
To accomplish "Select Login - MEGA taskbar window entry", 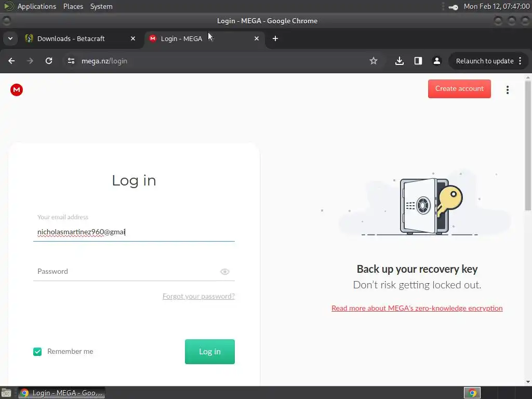I will pos(61,393).
